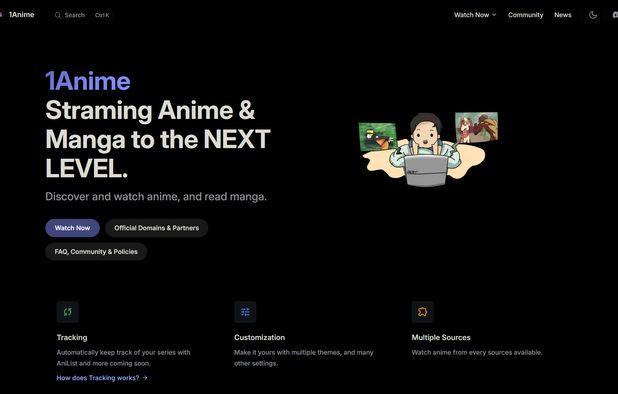Expand the Watch Now dropdown menu
Image resolution: width=618 pixels, height=394 pixels.
[475, 15]
